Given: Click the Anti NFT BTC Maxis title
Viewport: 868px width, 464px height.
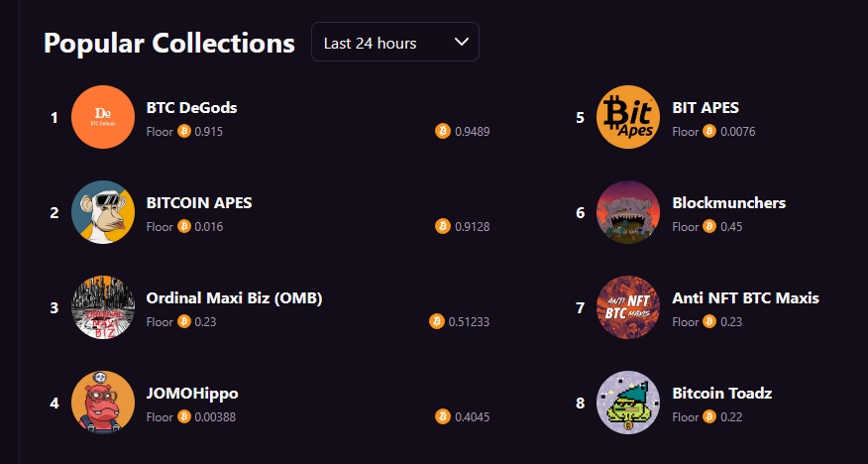Looking at the screenshot, I should [x=746, y=297].
